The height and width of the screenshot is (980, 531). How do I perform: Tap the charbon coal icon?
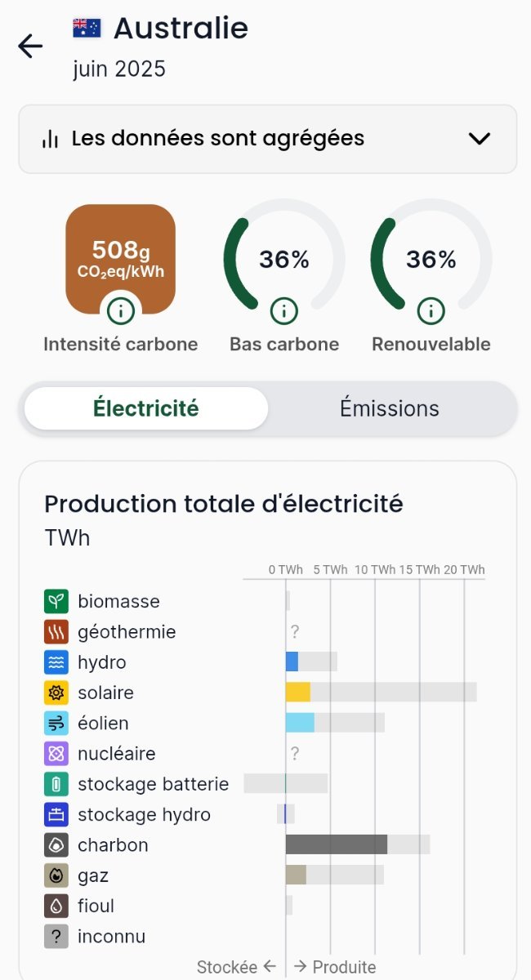tap(56, 845)
